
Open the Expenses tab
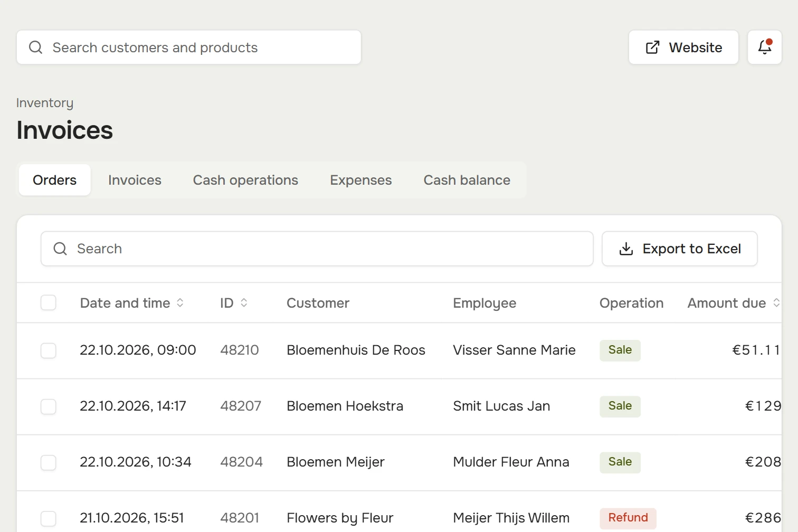(x=361, y=180)
